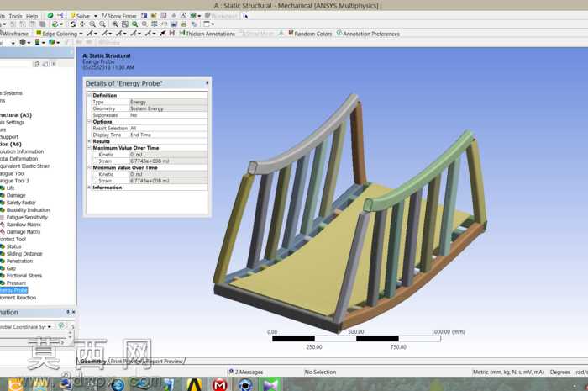Collapse the Options section
Screen dimensions: 588x391
(89, 122)
